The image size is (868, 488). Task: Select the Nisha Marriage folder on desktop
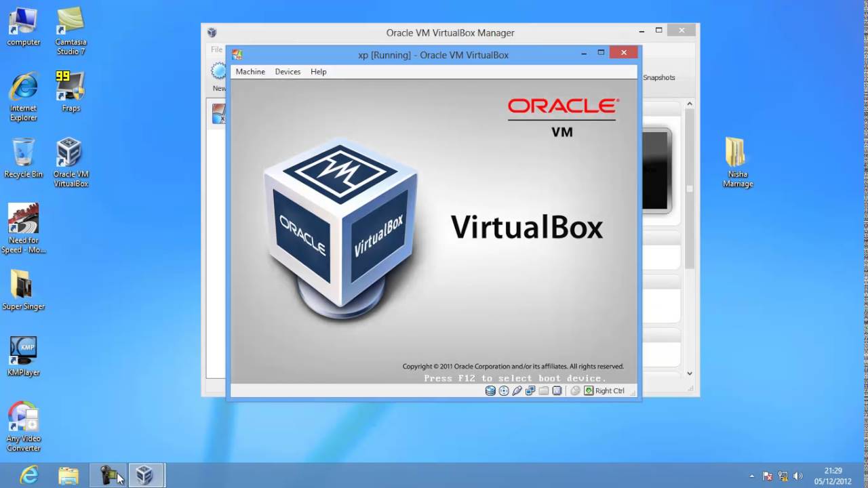(738, 163)
